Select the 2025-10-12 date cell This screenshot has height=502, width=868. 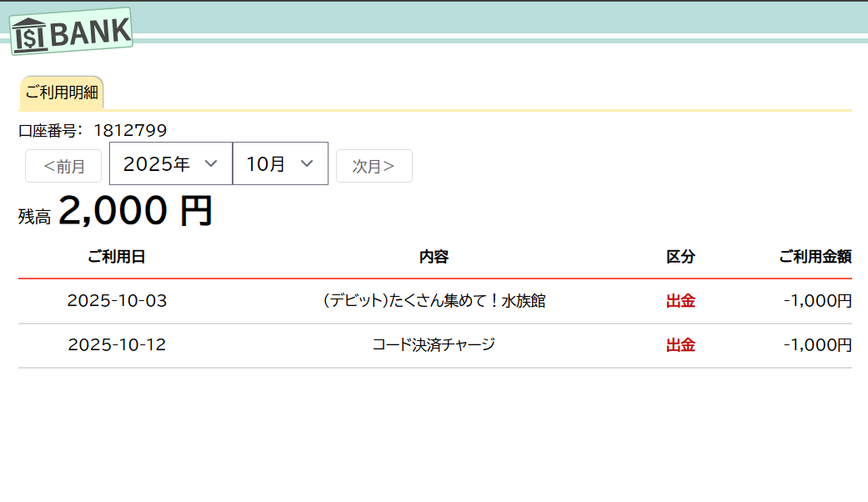tap(117, 345)
